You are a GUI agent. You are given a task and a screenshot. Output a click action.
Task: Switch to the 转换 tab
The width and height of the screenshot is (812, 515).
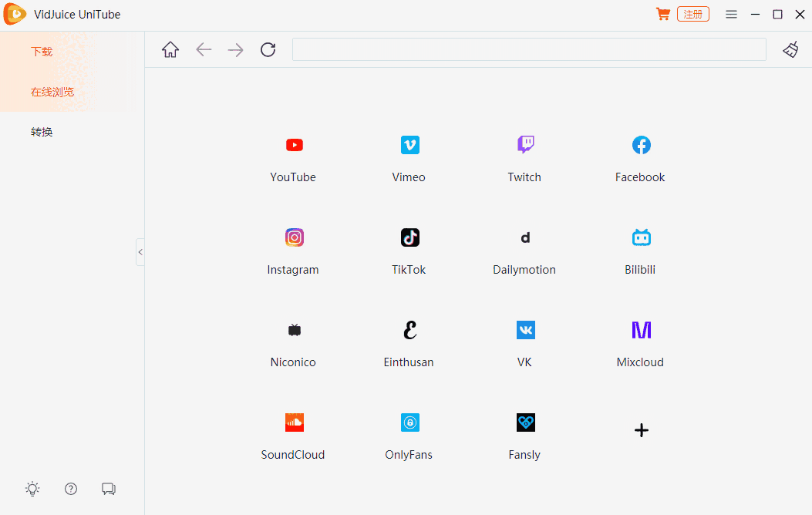pyautogui.click(x=41, y=131)
